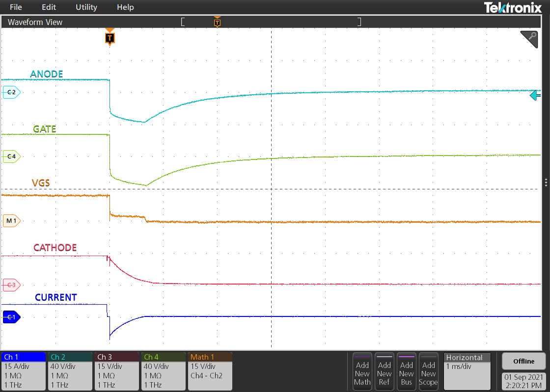Select the orange trigger T marker
The height and width of the screenshot is (392, 550).
point(110,38)
